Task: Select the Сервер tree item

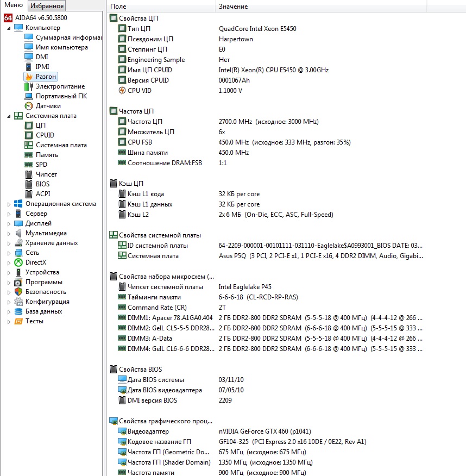Action: 36,214
